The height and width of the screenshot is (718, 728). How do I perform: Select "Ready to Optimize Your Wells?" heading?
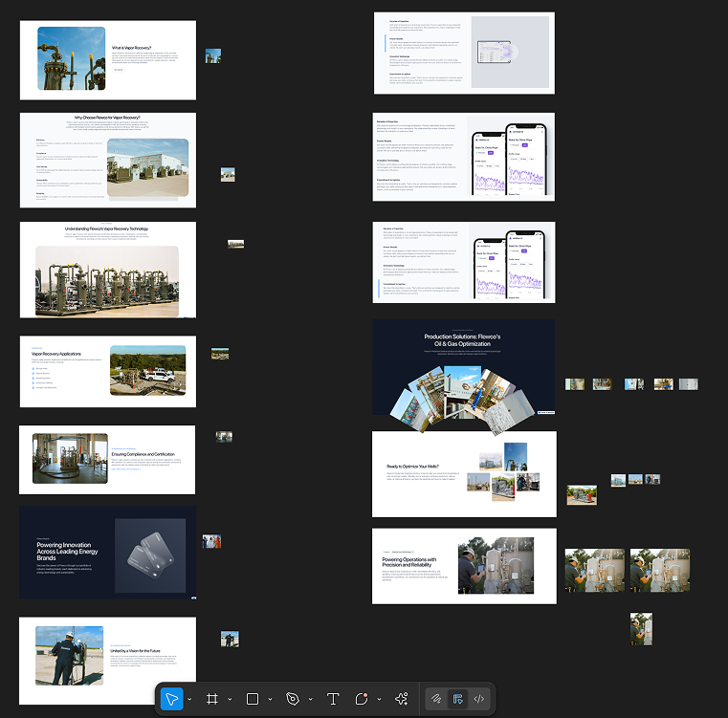point(412,467)
